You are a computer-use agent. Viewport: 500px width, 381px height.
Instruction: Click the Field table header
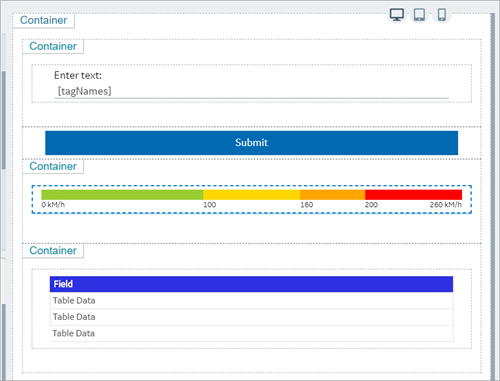(x=251, y=284)
